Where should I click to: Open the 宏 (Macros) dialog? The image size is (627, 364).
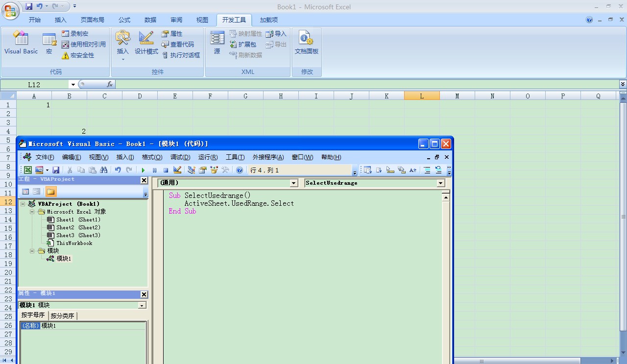(49, 43)
